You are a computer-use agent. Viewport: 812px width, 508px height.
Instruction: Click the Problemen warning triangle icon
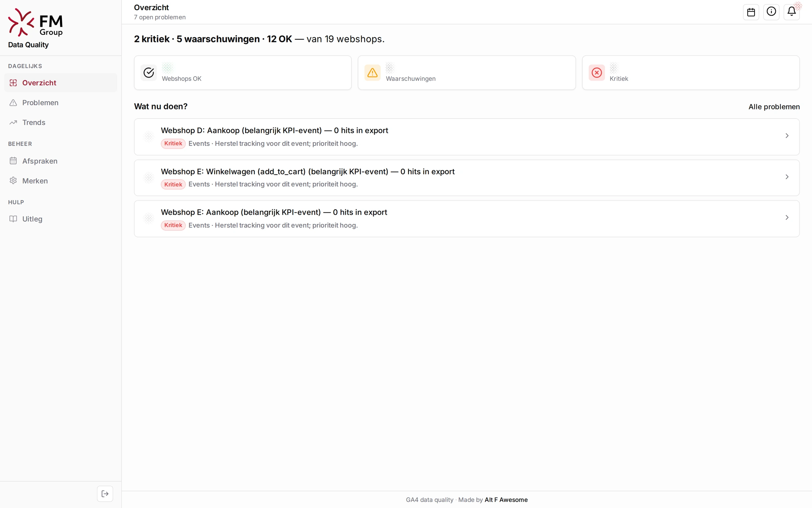(13, 103)
